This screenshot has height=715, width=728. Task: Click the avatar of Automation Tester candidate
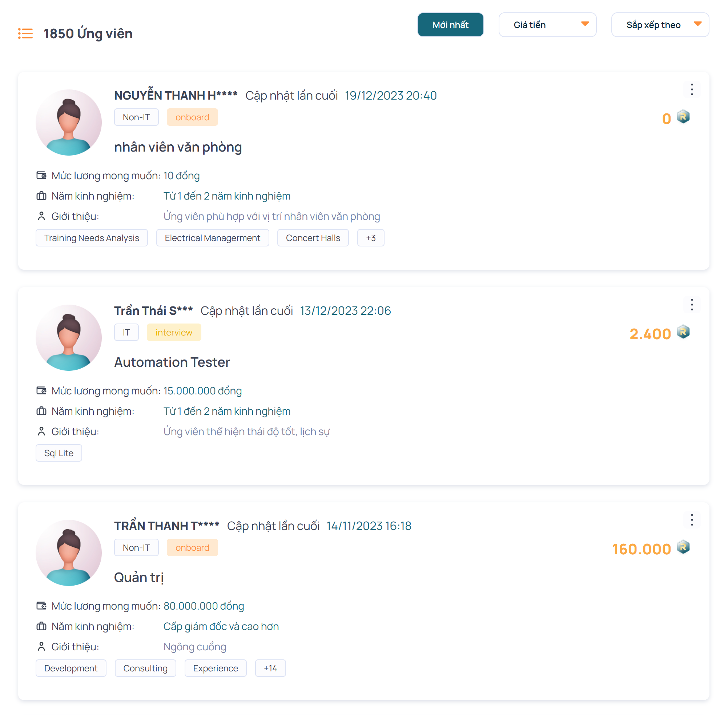[x=68, y=338]
